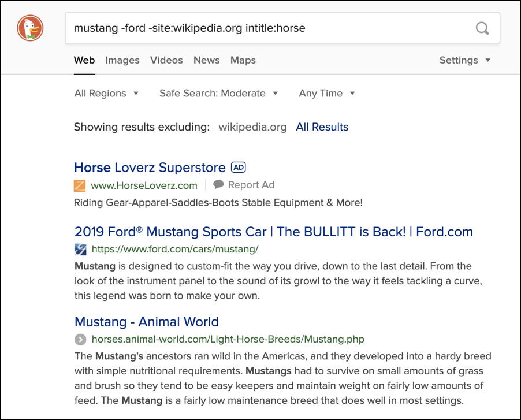Click the horses.animal-world.com URL
This screenshot has height=420, width=521.
click(x=228, y=339)
